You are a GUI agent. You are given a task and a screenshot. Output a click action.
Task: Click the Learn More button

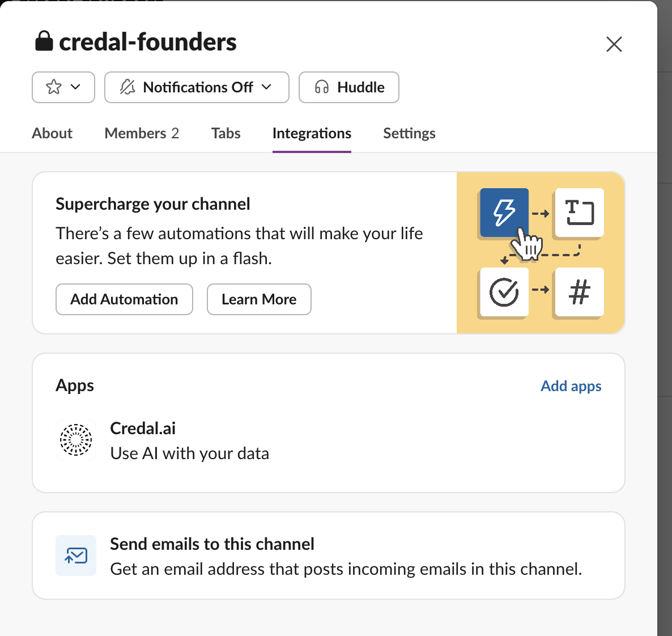[x=259, y=299]
